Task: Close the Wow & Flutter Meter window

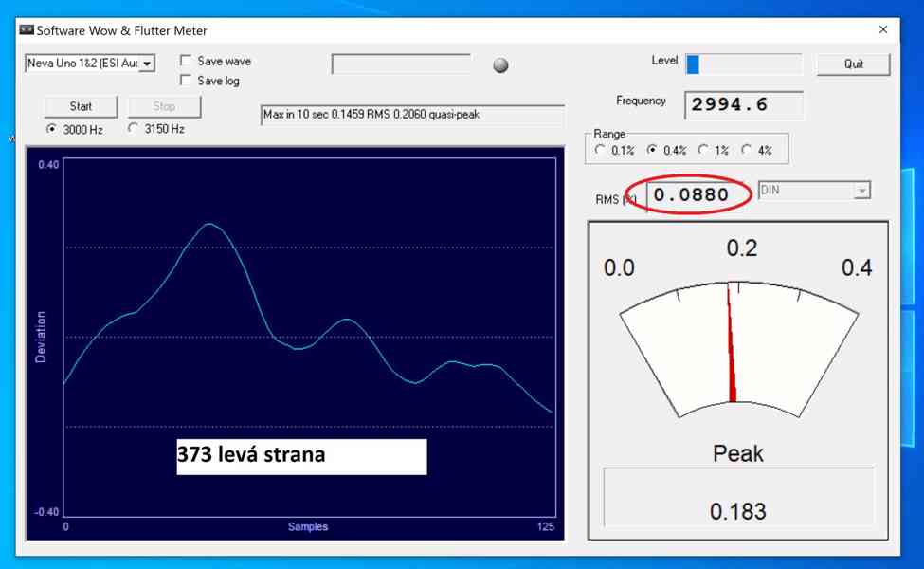Action: pos(882,30)
